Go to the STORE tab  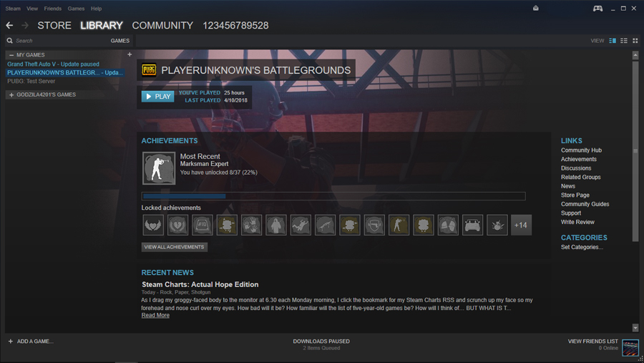54,26
